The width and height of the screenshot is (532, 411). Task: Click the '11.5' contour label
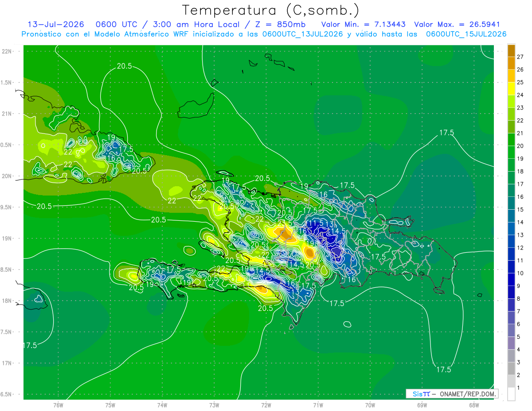[x=315, y=223]
